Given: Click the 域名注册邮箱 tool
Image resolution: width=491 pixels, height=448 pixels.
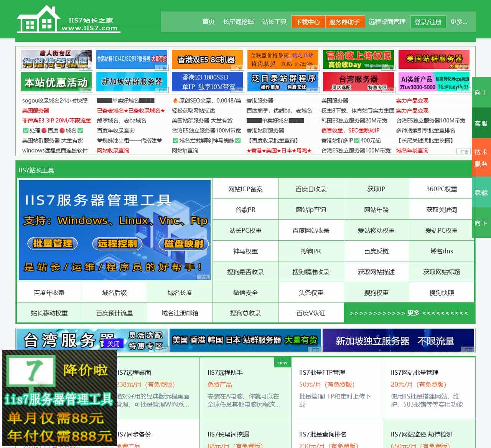Looking at the screenshot, I should [180, 313].
